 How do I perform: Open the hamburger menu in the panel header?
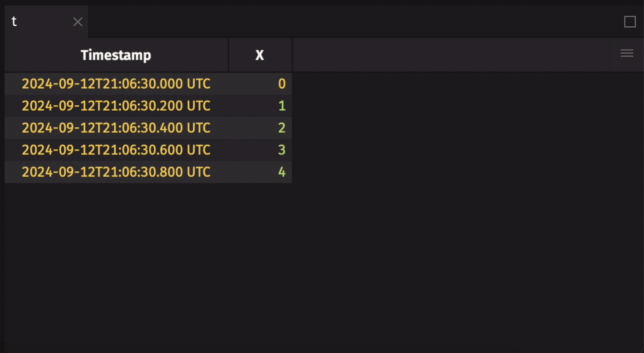[627, 53]
